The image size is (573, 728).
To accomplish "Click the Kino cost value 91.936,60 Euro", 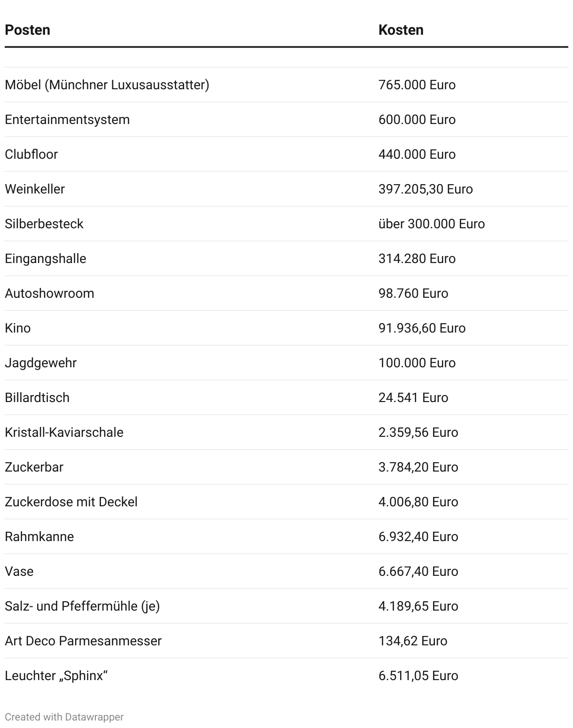I will [422, 328].
